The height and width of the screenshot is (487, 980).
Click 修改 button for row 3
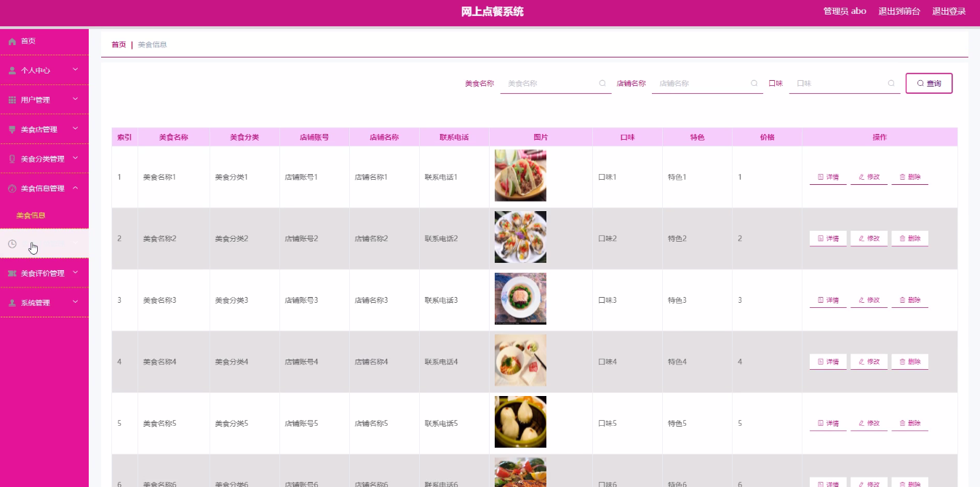pos(869,300)
